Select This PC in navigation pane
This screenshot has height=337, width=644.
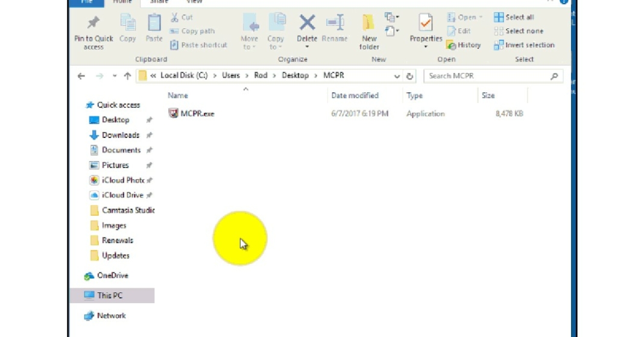click(x=110, y=295)
